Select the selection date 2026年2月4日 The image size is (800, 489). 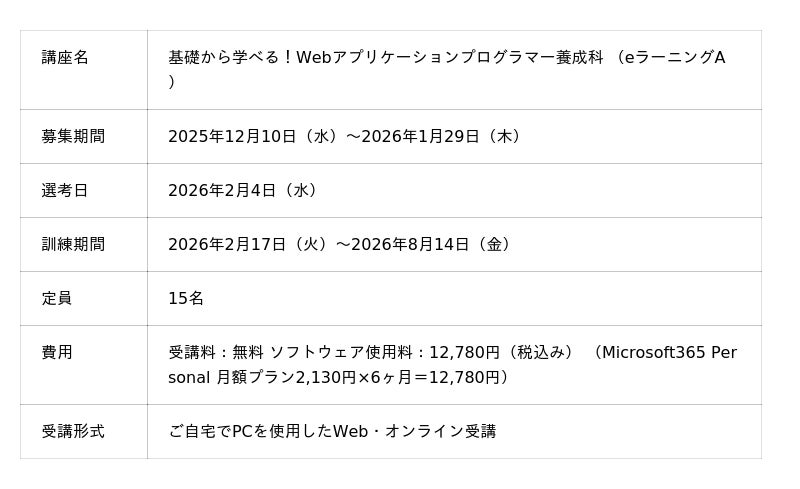click(221, 190)
